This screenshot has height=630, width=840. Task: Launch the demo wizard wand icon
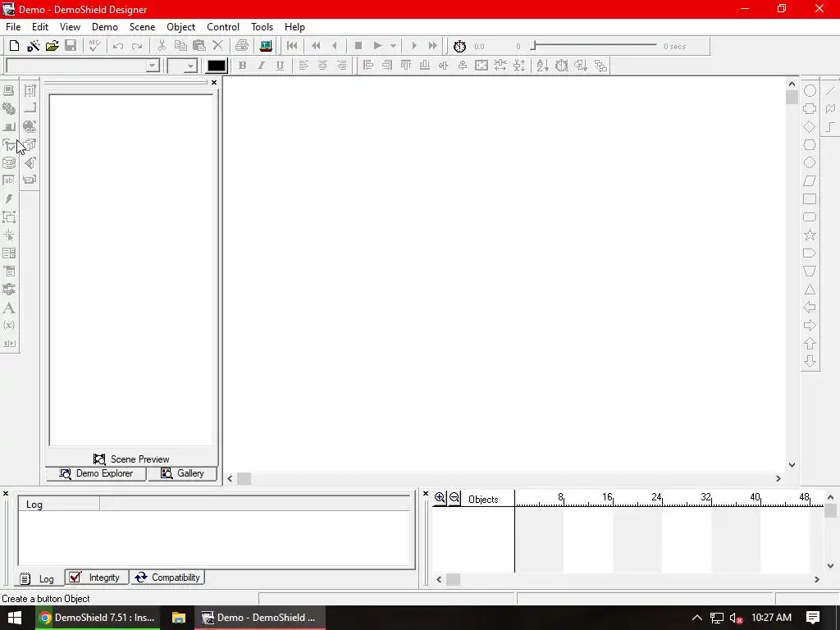click(x=33, y=46)
